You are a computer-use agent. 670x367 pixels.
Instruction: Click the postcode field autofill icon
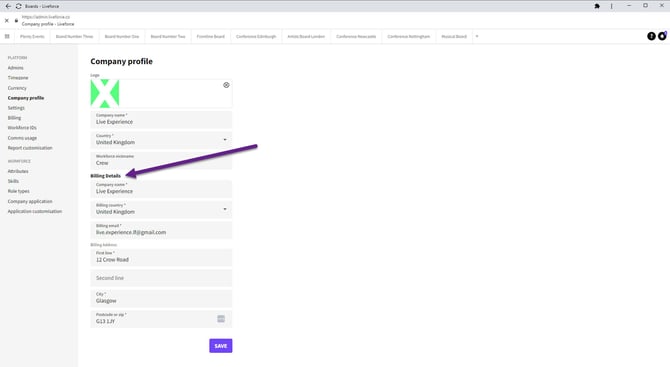click(x=221, y=319)
